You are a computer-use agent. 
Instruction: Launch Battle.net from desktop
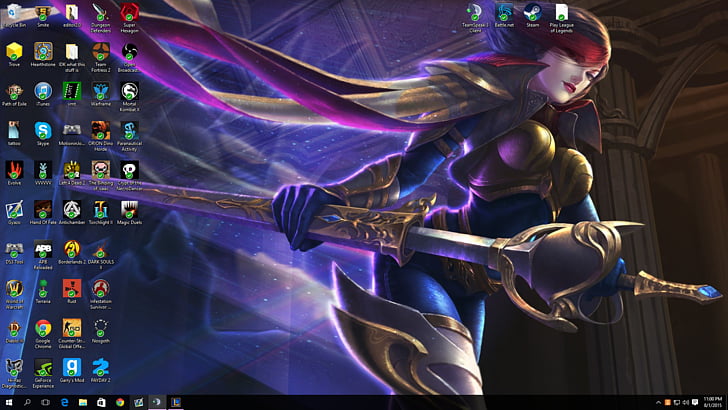(x=504, y=15)
